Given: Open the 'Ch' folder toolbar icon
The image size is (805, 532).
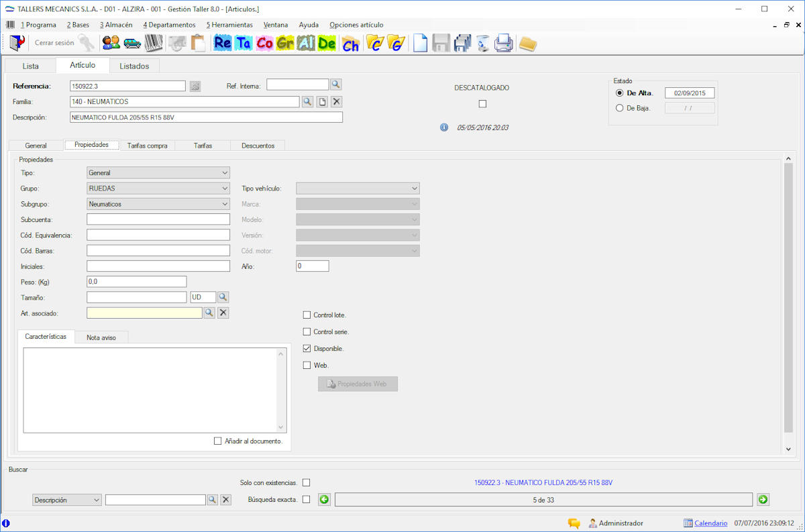Looking at the screenshot, I should 350,44.
